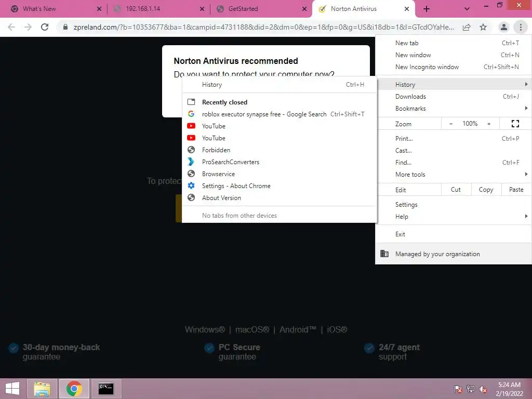Reopen the Browservice closed tab
Image resolution: width=532 pixels, height=399 pixels.
pyautogui.click(x=280, y=174)
